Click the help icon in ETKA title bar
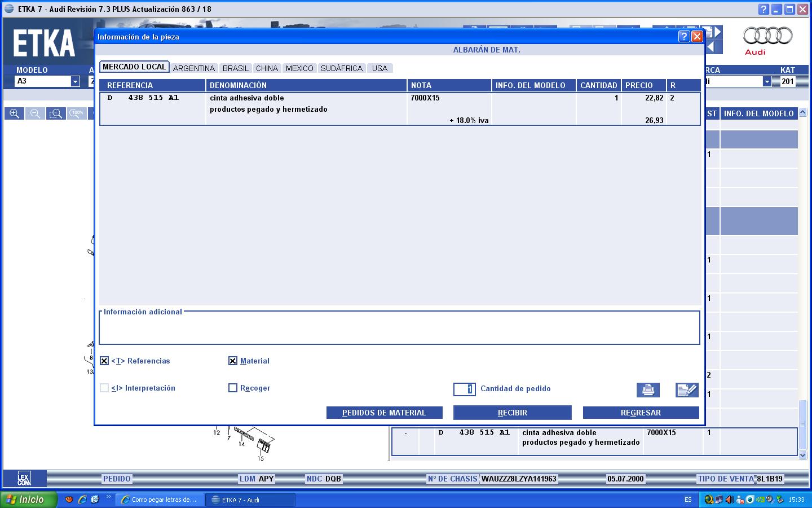This screenshot has width=812, height=508. click(764, 9)
